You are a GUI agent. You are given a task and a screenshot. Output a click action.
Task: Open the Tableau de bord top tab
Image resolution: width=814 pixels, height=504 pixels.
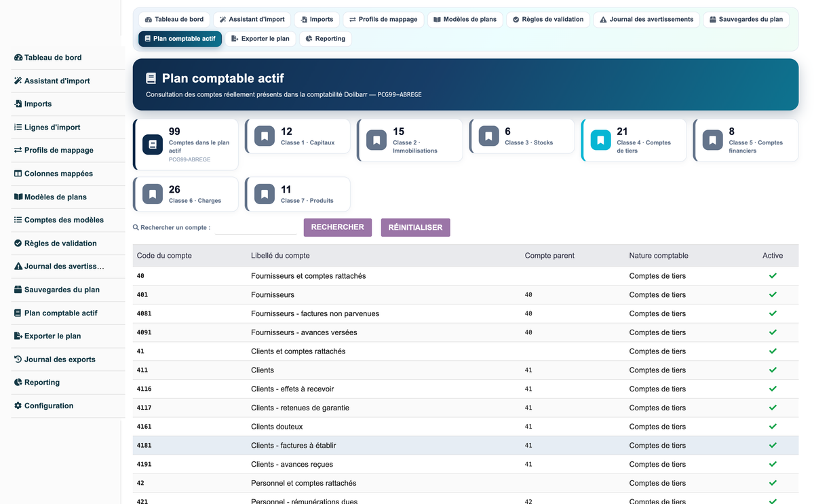tap(174, 20)
